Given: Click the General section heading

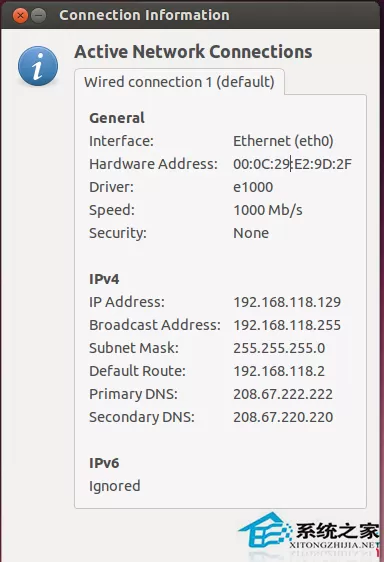Looking at the screenshot, I should [117, 118].
